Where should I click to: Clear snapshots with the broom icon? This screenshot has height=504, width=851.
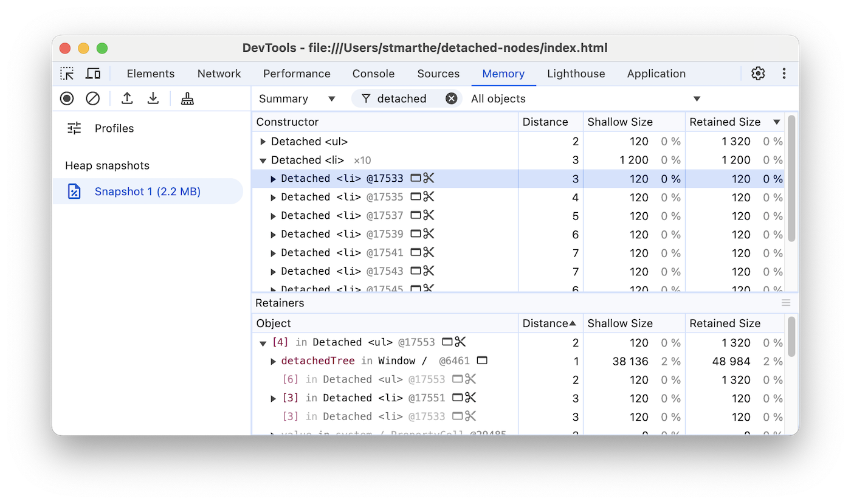pyautogui.click(x=187, y=98)
